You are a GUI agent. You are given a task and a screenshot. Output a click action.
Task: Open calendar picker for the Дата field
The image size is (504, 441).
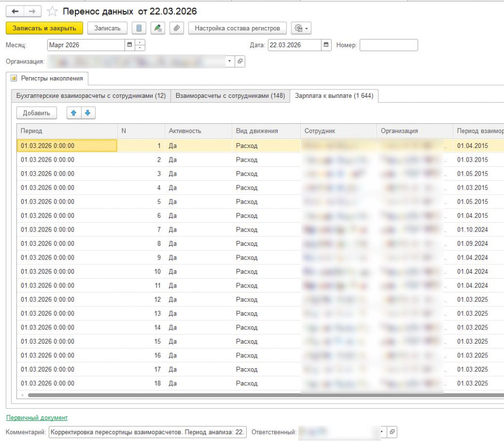tap(326, 45)
